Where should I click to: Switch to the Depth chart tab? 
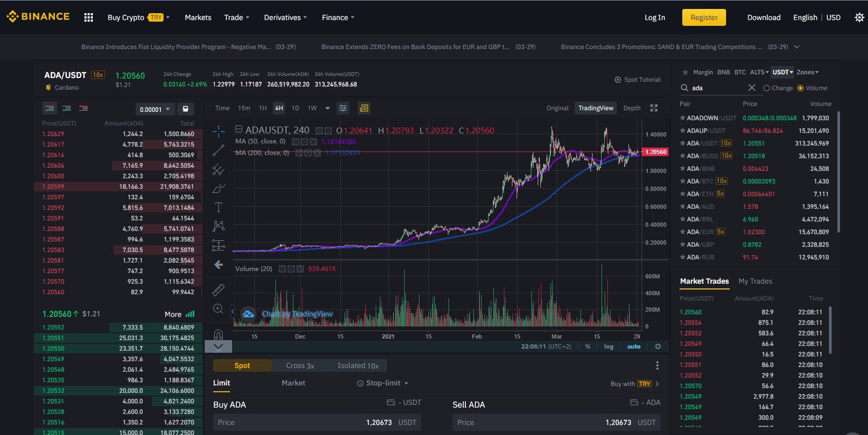tap(632, 108)
